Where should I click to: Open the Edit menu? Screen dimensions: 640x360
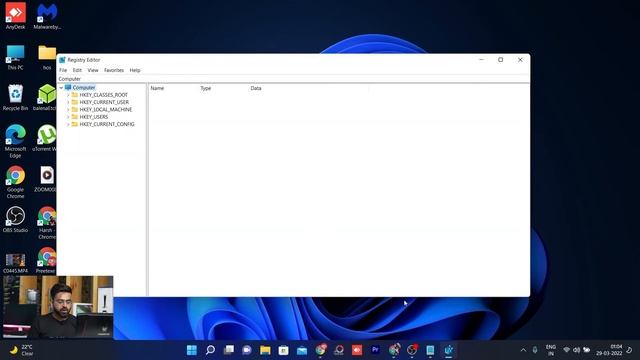(77, 70)
